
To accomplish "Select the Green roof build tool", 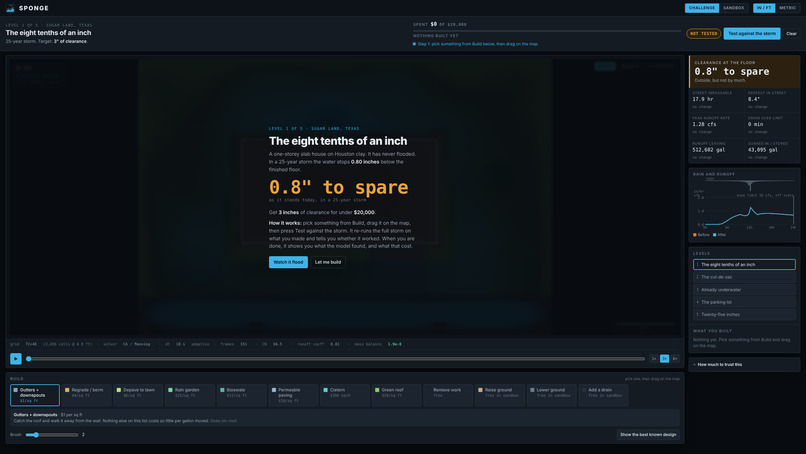I will coord(397,395).
